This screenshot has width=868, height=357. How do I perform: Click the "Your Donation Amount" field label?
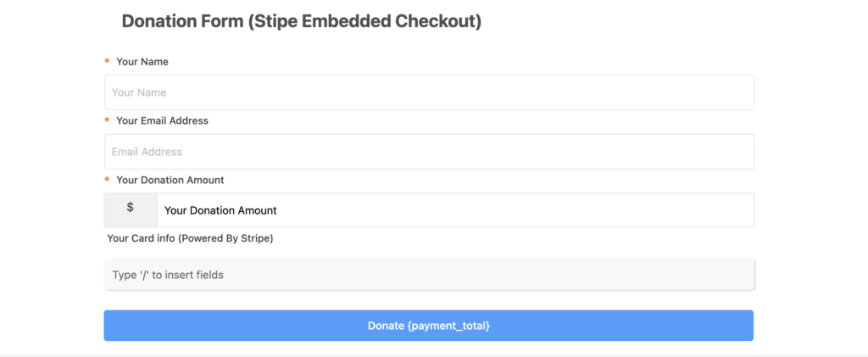170,180
